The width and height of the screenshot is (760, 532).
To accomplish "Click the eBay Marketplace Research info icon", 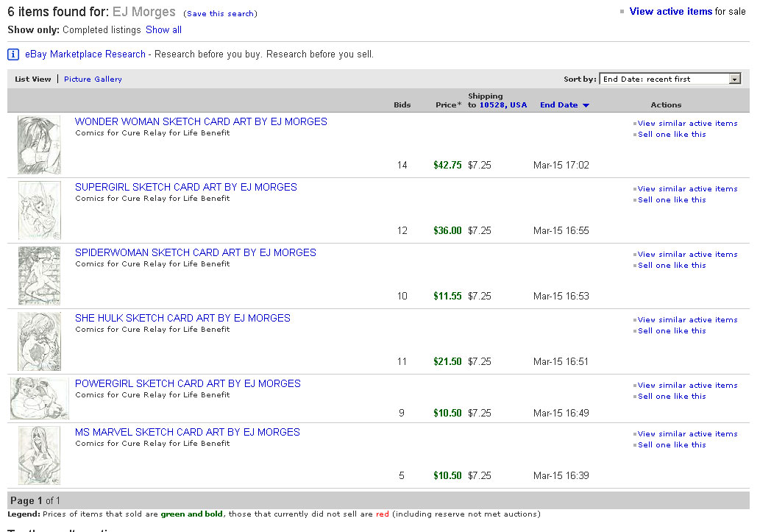I will (13, 54).
